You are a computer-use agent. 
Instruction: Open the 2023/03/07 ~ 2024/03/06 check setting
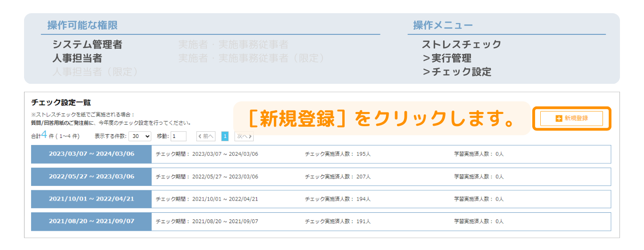(91, 154)
